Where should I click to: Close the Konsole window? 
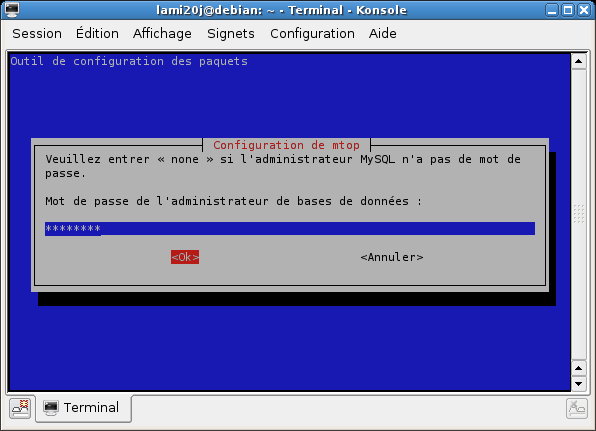pyautogui.click(x=584, y=10)
